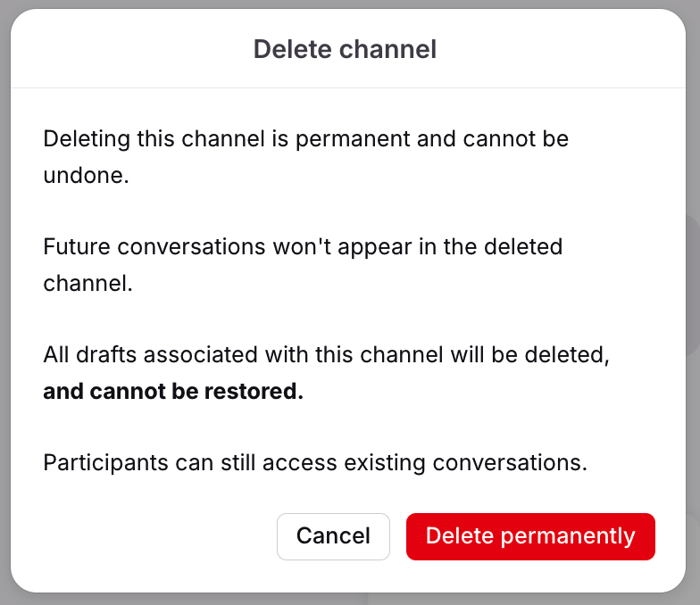This screenshot has width=700, height=605.
Task: Click the "Delete channel" dialog title
Action: (x=345, y=49)
